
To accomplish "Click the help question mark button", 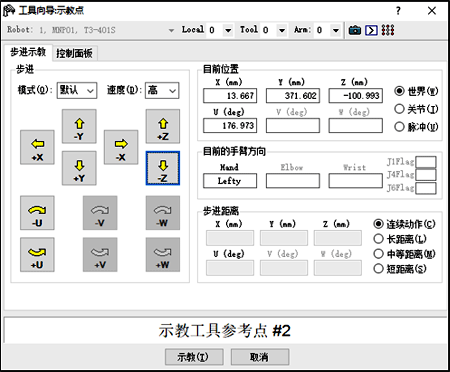I will tap(398, 11).
